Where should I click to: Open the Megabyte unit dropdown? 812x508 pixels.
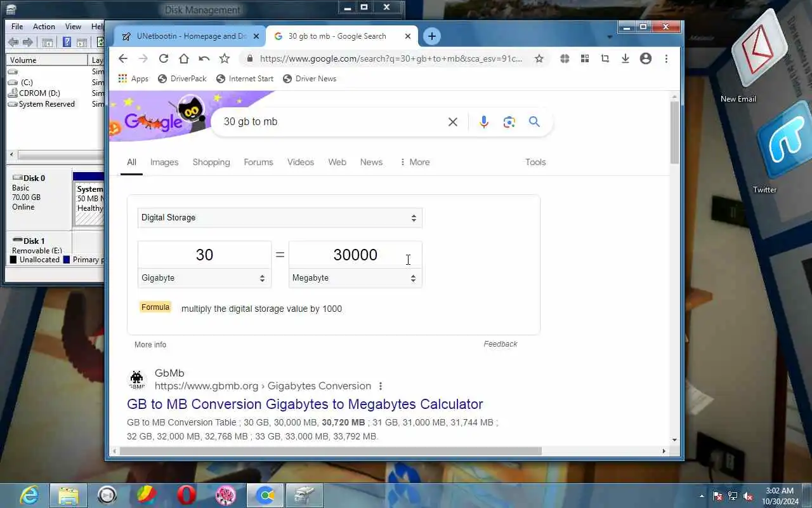tap(355, 278)
